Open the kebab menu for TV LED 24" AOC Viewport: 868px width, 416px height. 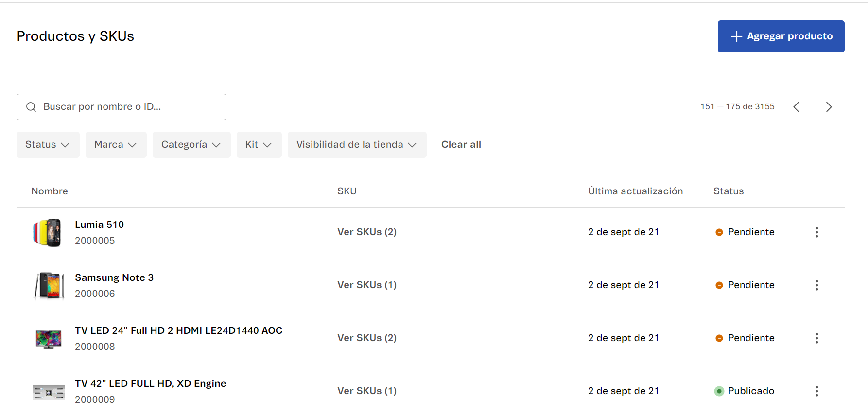tap(816, 338)
